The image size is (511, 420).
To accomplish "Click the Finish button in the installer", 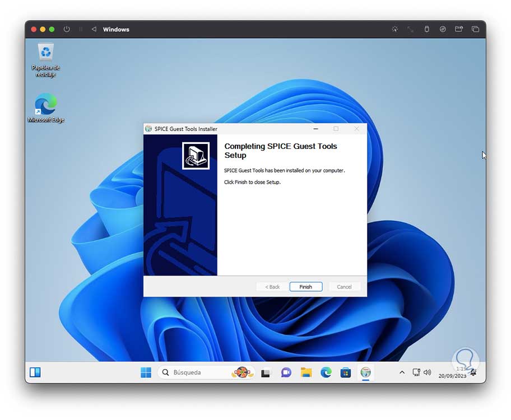I will pos(306,287).
